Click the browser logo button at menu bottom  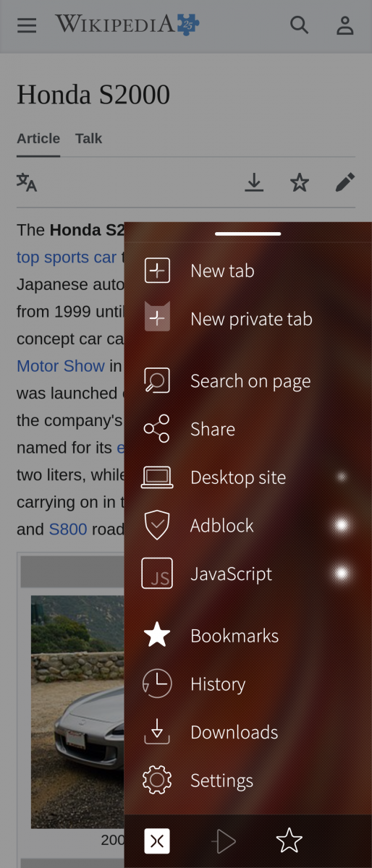click(x=157, y=841)
